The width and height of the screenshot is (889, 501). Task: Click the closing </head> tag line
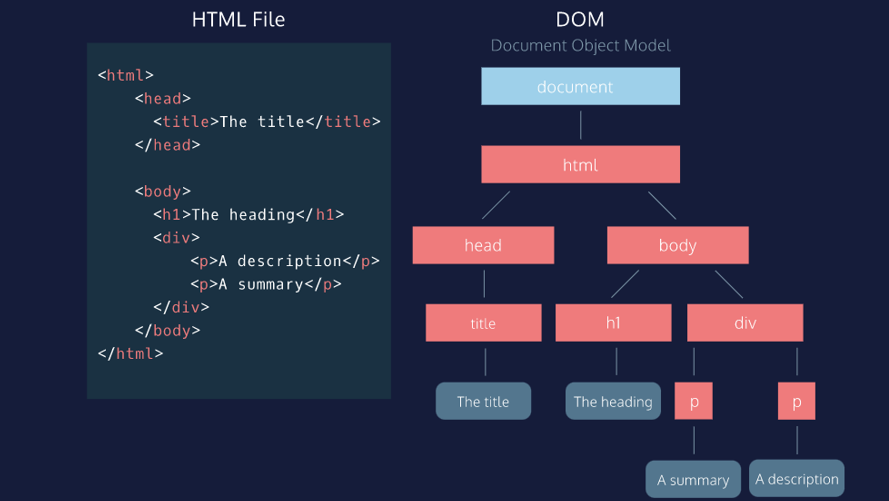pyautogui.click(x=167, y=145)
